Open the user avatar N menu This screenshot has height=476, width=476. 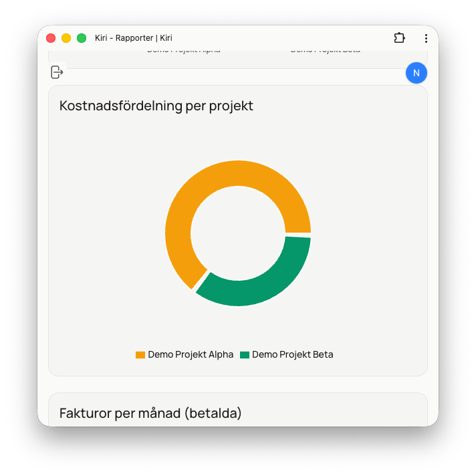[416, 73]
